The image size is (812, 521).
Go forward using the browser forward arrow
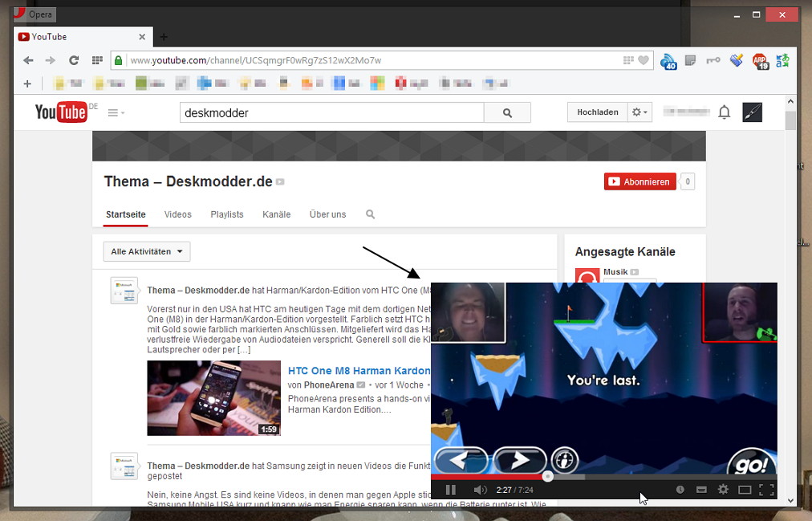click(x=51, y=60)
